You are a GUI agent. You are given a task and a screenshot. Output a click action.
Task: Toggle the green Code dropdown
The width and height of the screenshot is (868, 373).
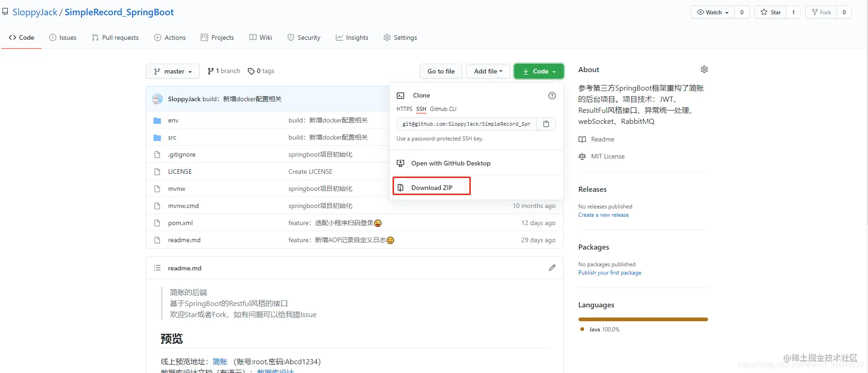(x=539, y=71)
